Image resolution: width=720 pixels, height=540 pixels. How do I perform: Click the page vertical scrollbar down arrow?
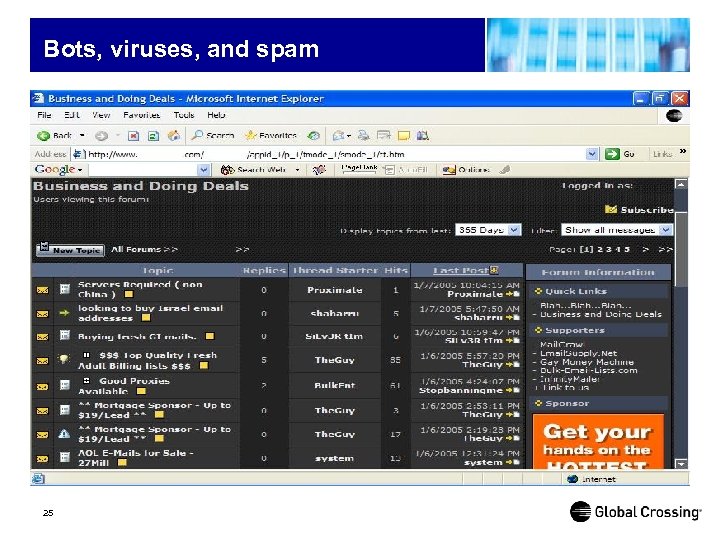[681, 463]
